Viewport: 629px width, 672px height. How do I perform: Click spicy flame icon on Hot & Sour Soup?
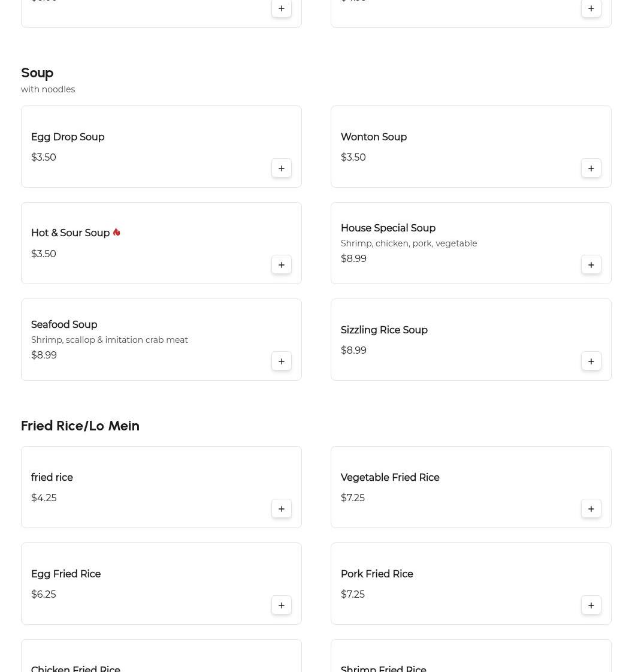tap(116, 233)
